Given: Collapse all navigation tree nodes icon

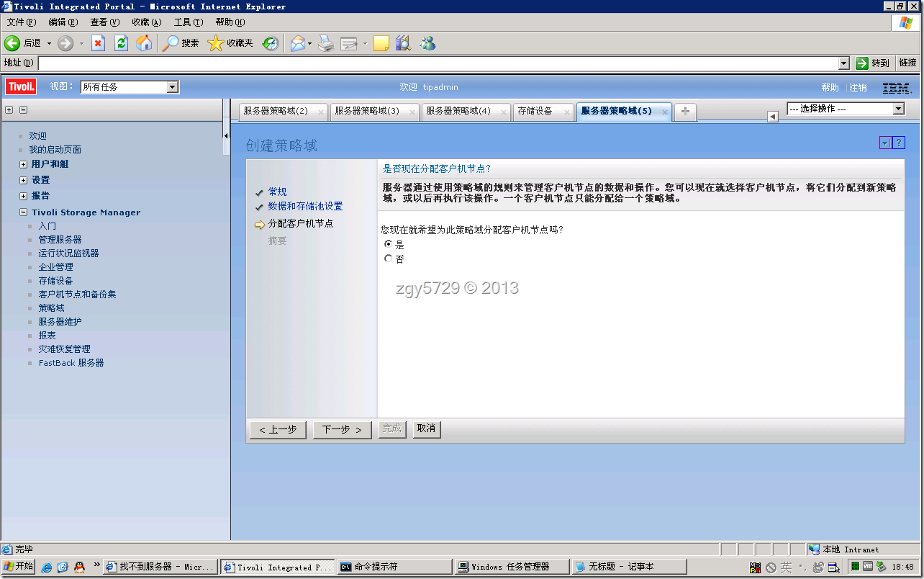Looking at the screenshot, I should [23, 110].
